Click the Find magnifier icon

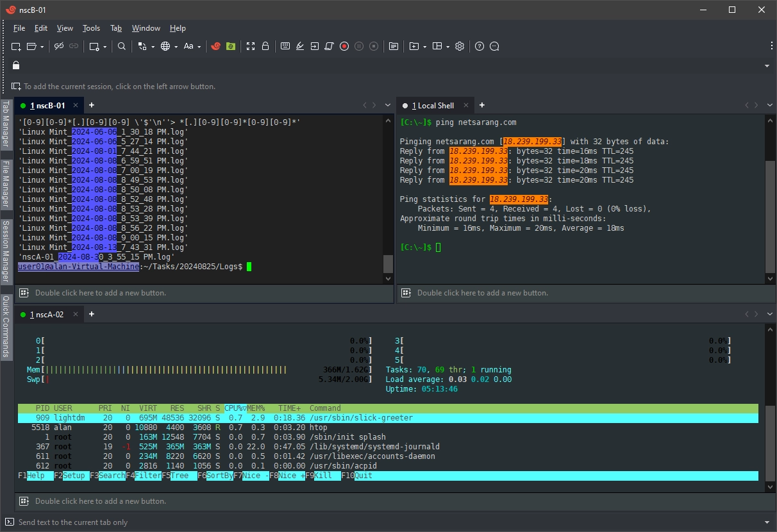click(121, 46)
